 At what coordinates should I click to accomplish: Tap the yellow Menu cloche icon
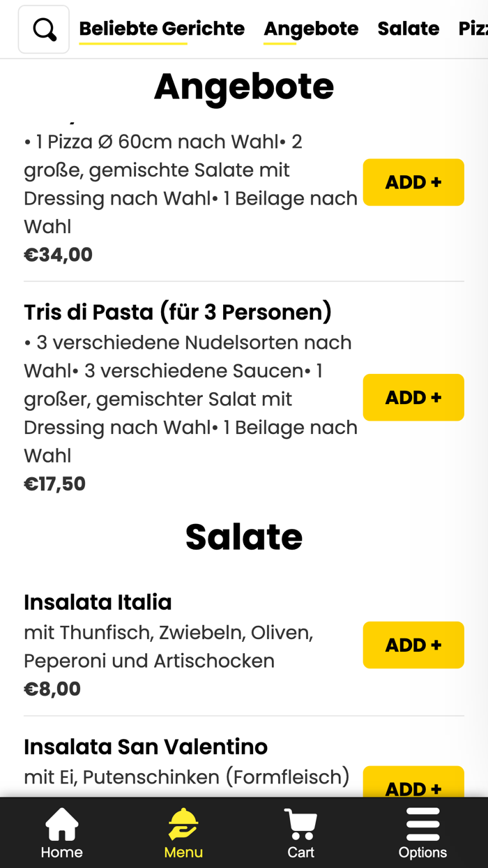[183, 822]
